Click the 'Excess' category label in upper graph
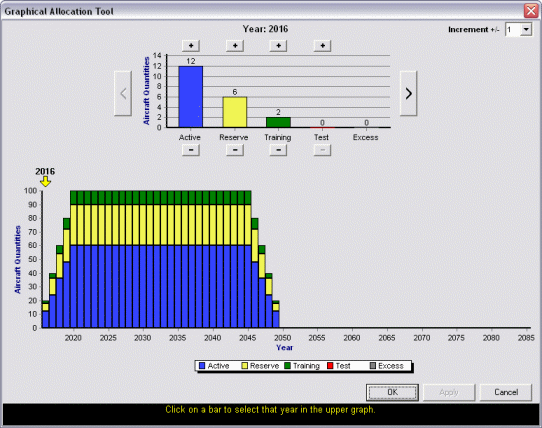Screen dimensions: 542x428 tap(365, 137)
